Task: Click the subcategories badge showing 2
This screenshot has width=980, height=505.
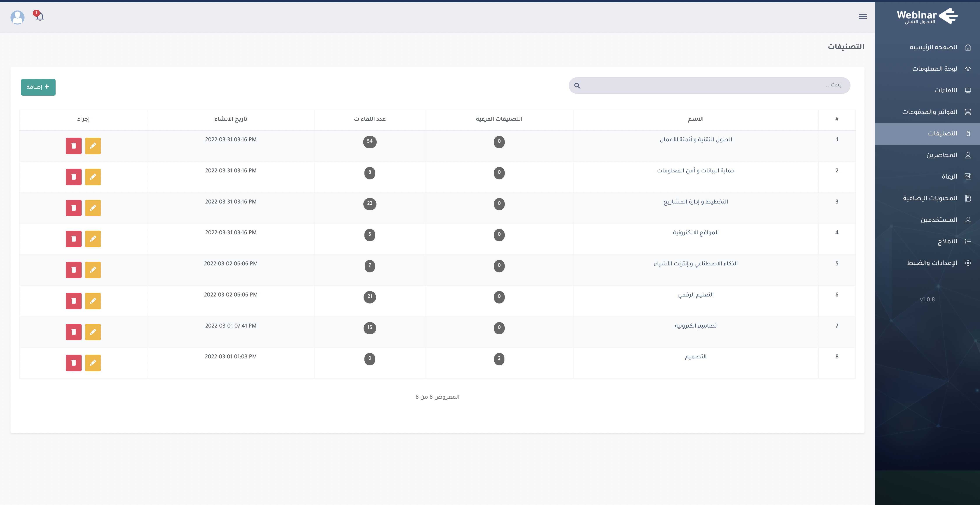Action: click(x=499, y=358)
